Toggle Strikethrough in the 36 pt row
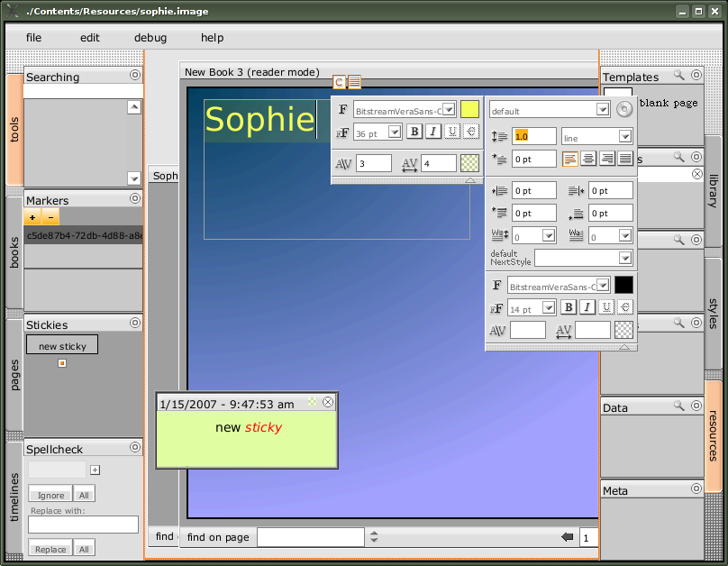Screen dimensions: 728x566 471,132
